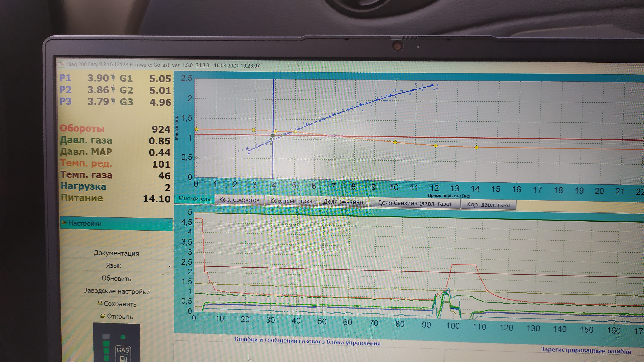Click the G3 value 4.96
This screenshot has height=362, width=644.
160,102
